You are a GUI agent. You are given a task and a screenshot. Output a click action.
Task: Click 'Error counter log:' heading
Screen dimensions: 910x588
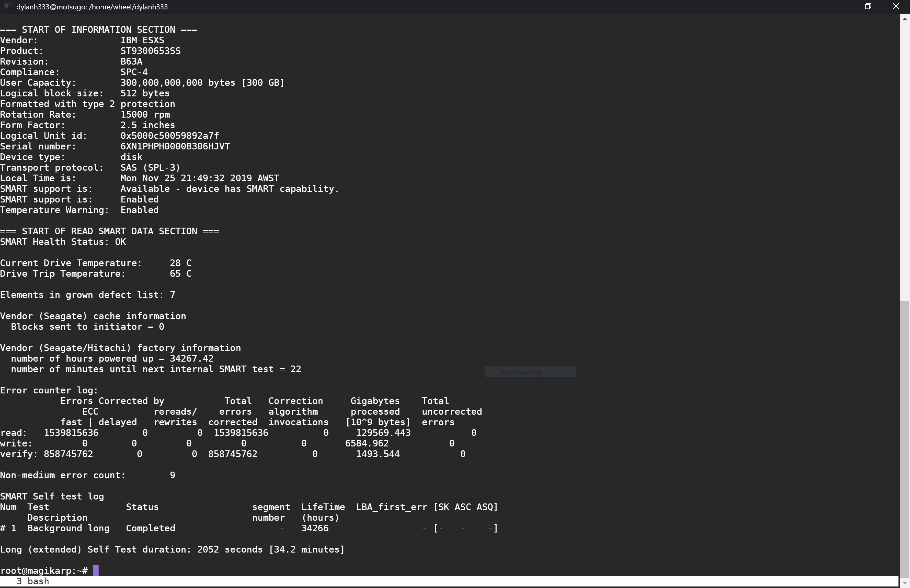49,390
